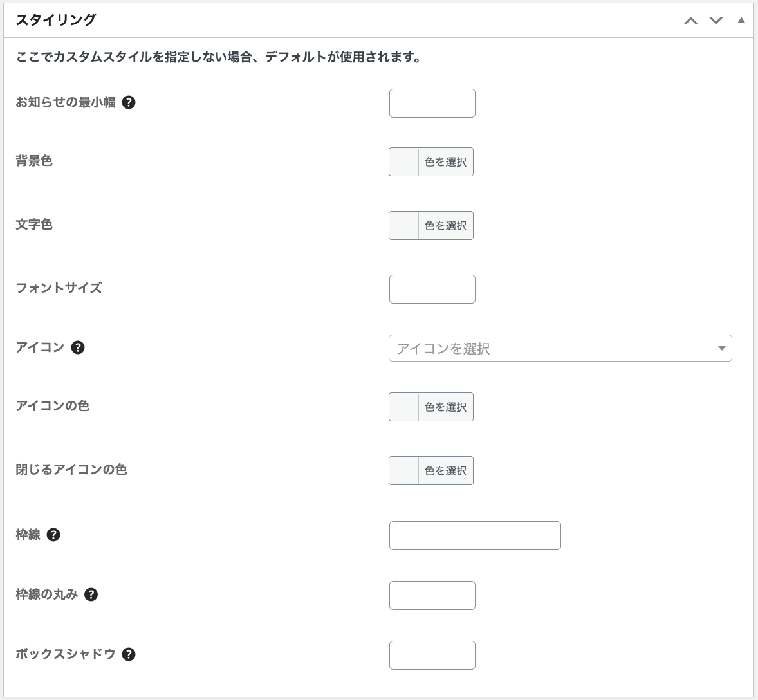Focus the フォントサイズ input field

pyautogui.click(x=432, y=290)
